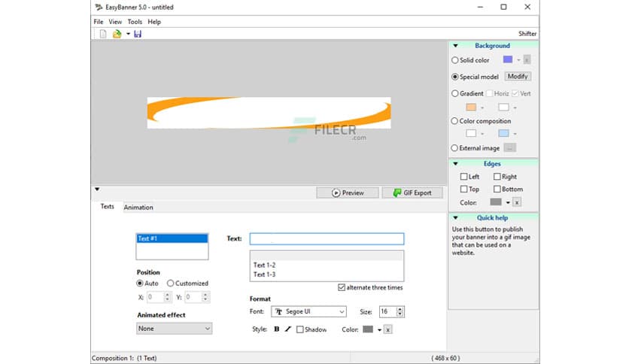Open the Font dropdown showing Segoe UI

[x=308, y=311]
